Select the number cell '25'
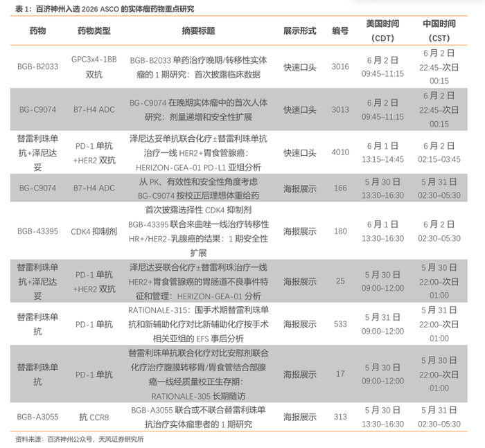The height and width of the screenshot is (448, 485). click(340, 280)
